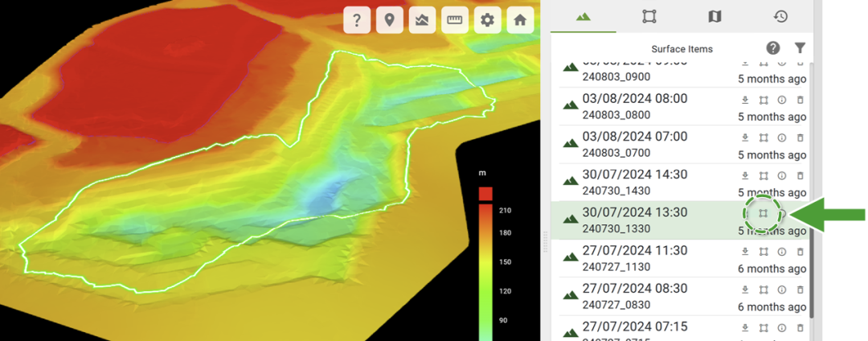This screenshot has height=341, width=868.
Task: Switch to the polygon boundaries tab
Action: pyautogui.click(x=649, y=17)
